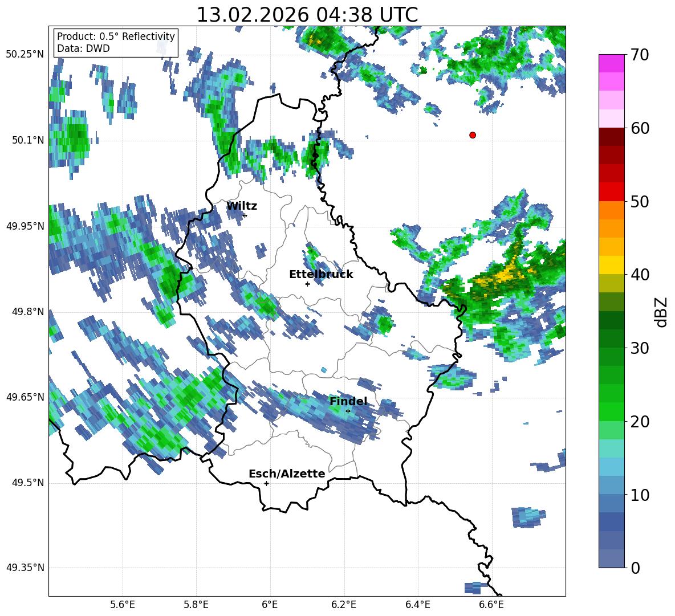Click the 49.5°N latitude tick label

(29, 483)
